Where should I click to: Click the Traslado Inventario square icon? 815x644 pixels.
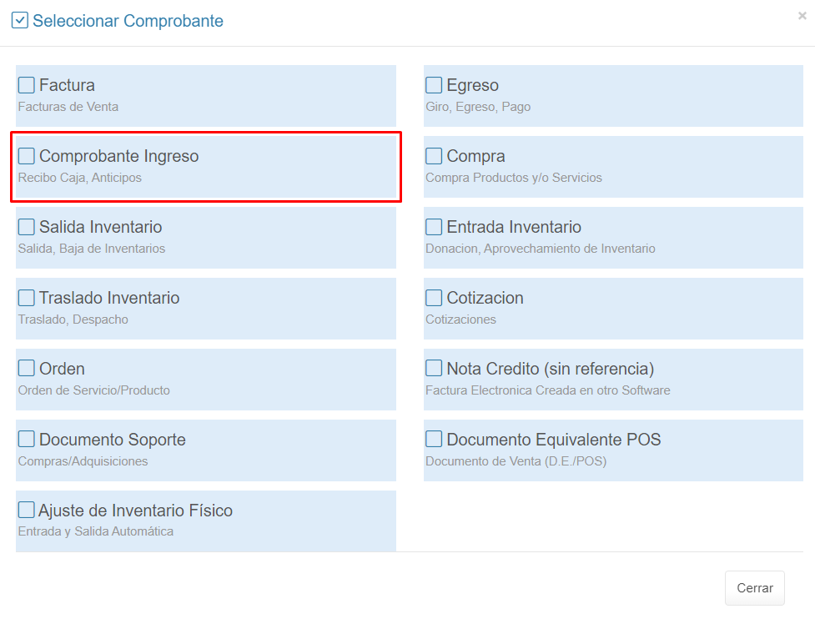[x=27, y=298]
